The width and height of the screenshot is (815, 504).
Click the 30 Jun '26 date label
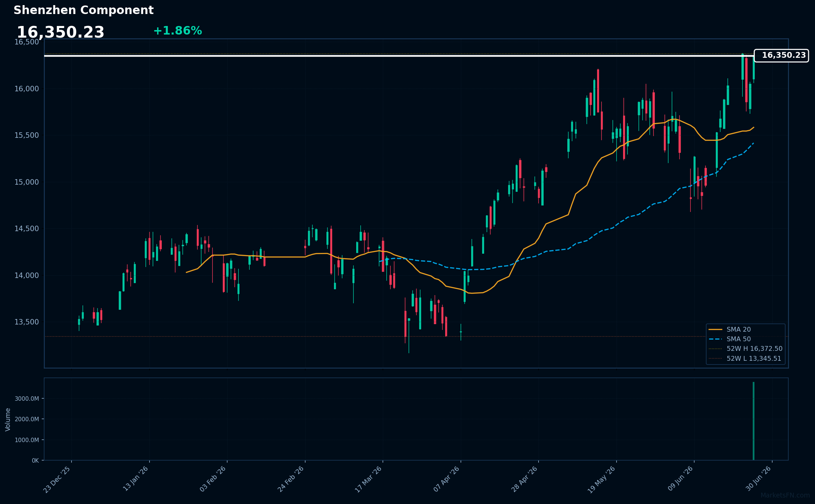[758, 479]
